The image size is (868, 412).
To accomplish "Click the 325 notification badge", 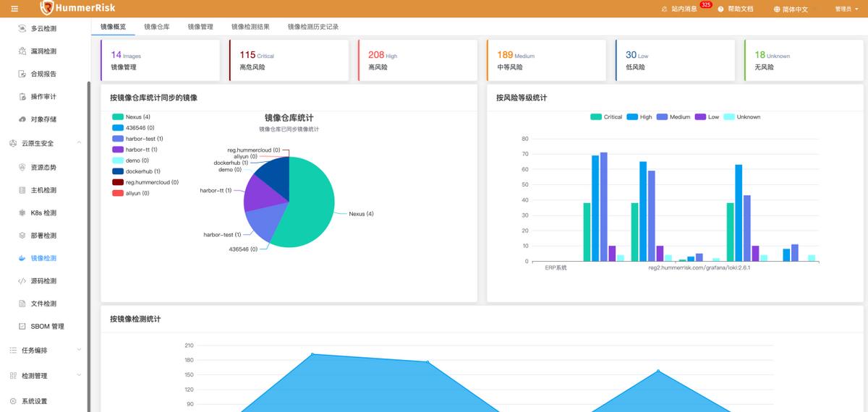I will 706,4.
